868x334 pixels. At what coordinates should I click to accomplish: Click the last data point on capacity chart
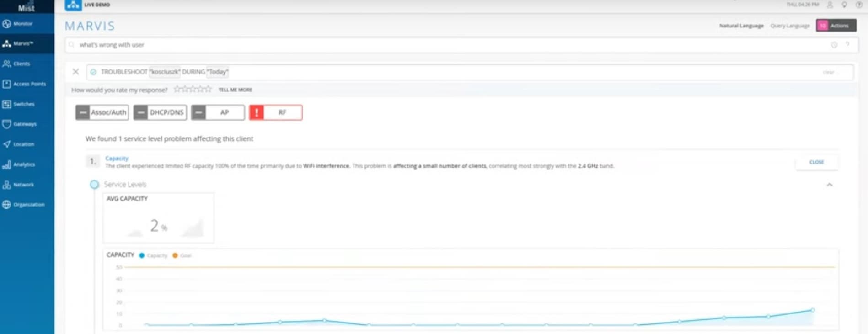tap(813, 310)
